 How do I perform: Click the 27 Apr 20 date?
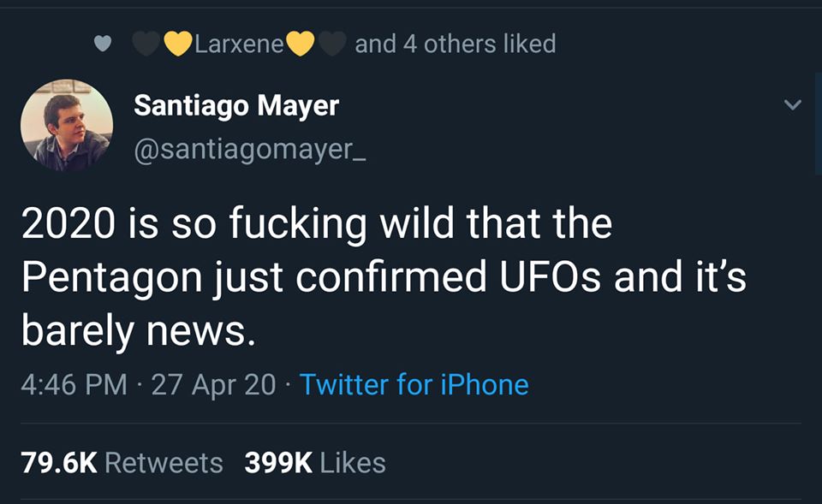213,384
